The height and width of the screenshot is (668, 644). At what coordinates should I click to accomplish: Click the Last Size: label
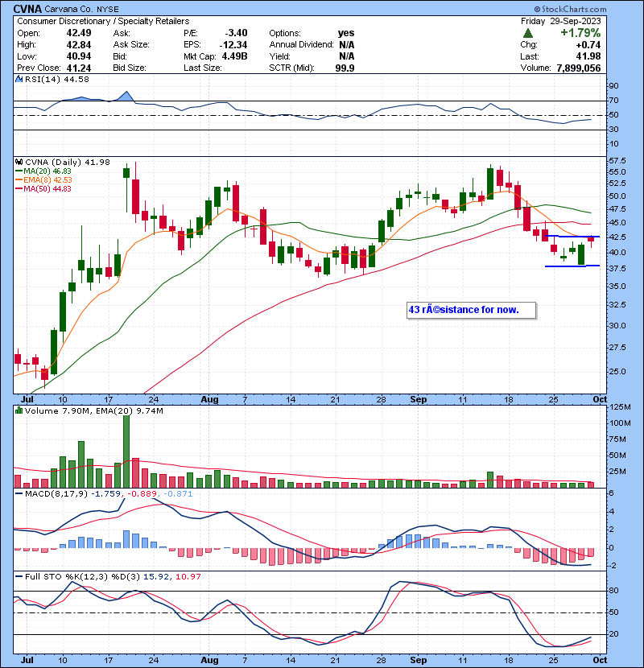[x=202, y=68]
